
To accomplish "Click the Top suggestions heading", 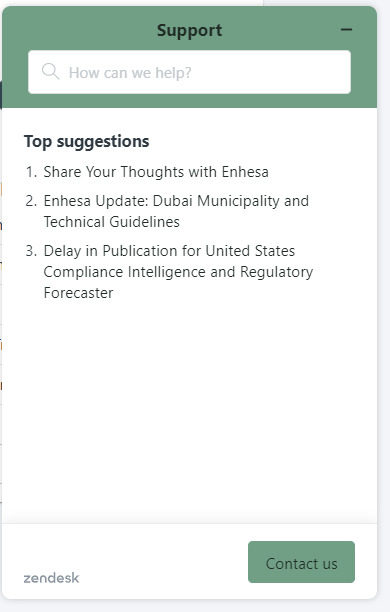I will click(86, 141).
